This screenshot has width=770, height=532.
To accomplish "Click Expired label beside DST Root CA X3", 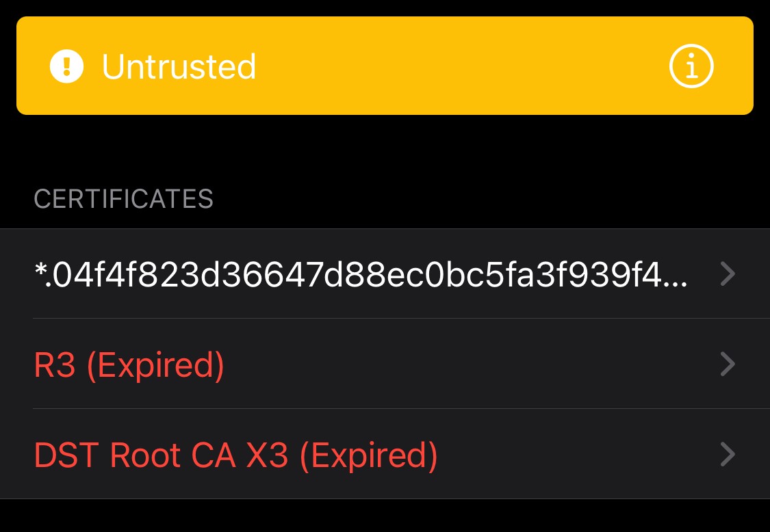I will click(369, 455).
